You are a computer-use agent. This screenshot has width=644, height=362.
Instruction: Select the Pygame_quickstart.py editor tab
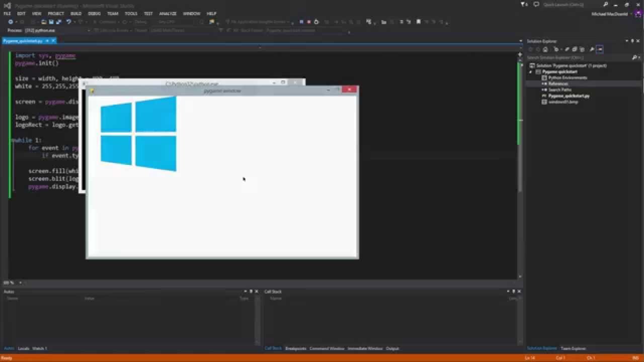23,41
